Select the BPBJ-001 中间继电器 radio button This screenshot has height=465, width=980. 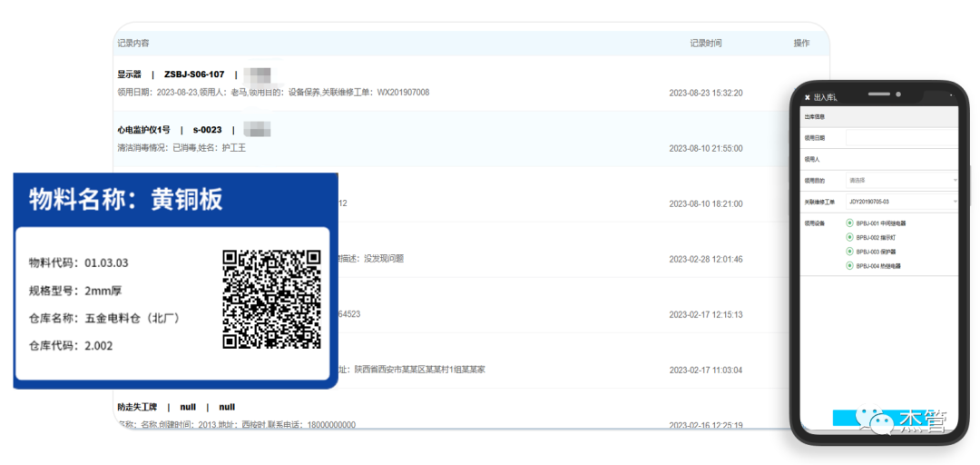[849, 223]
